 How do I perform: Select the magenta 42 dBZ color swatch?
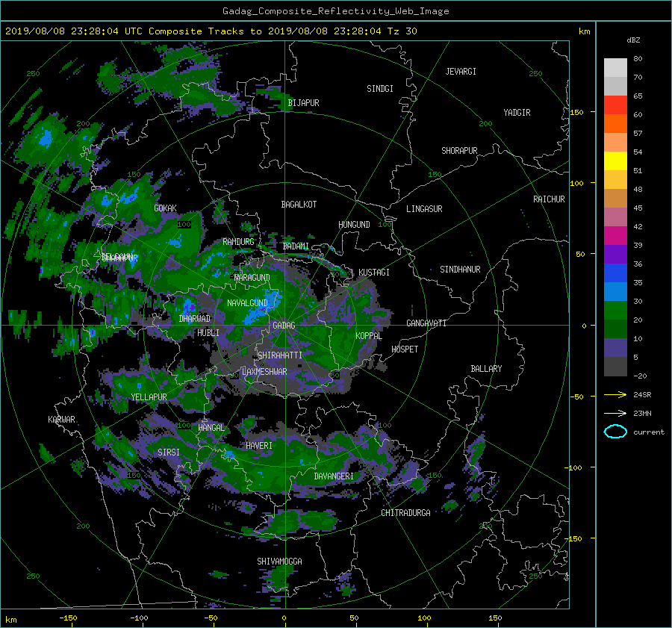point(615,235)
